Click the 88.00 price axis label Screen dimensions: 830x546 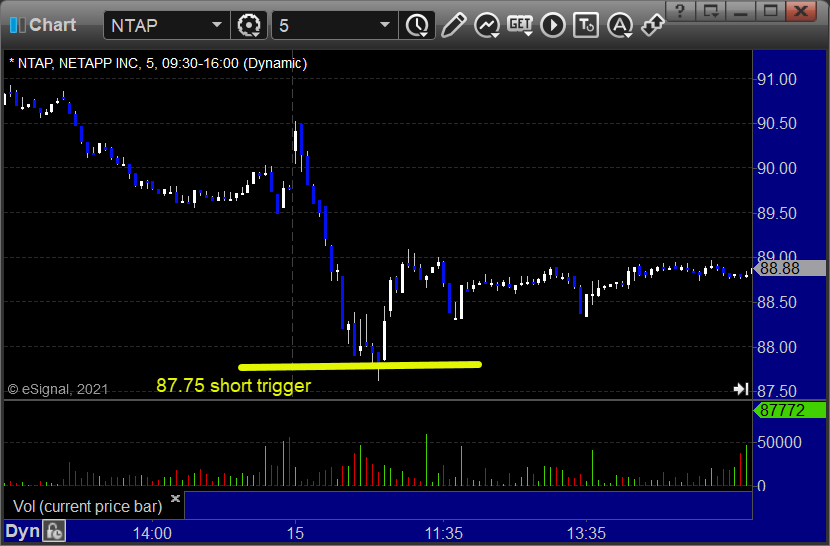tap(777, 347)
